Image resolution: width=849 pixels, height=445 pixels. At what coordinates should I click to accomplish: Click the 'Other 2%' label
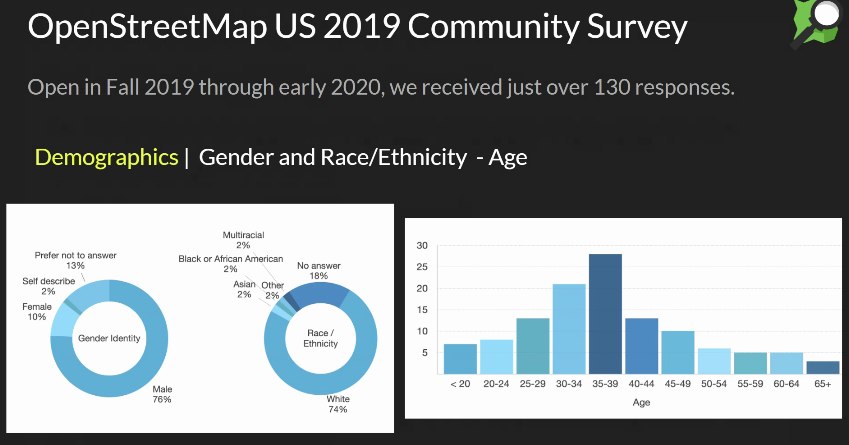coord(272,290)
